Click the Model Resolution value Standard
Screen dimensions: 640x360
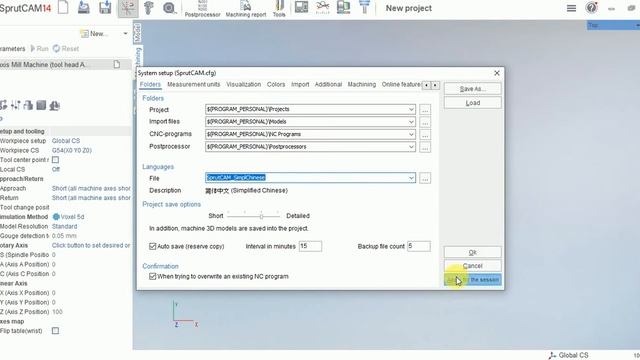(64, 227)
